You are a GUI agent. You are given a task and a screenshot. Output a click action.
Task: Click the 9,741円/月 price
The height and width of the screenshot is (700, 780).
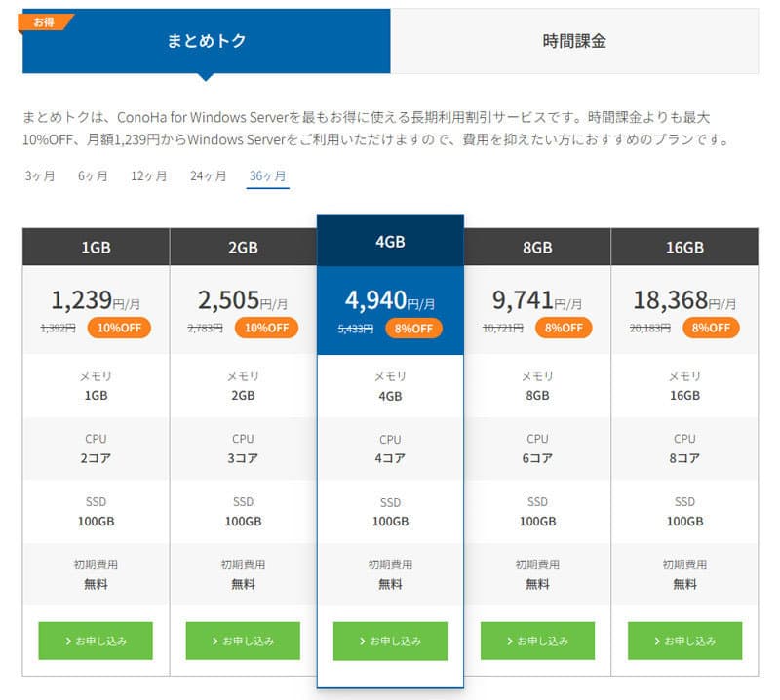click(x=537, y=300)
